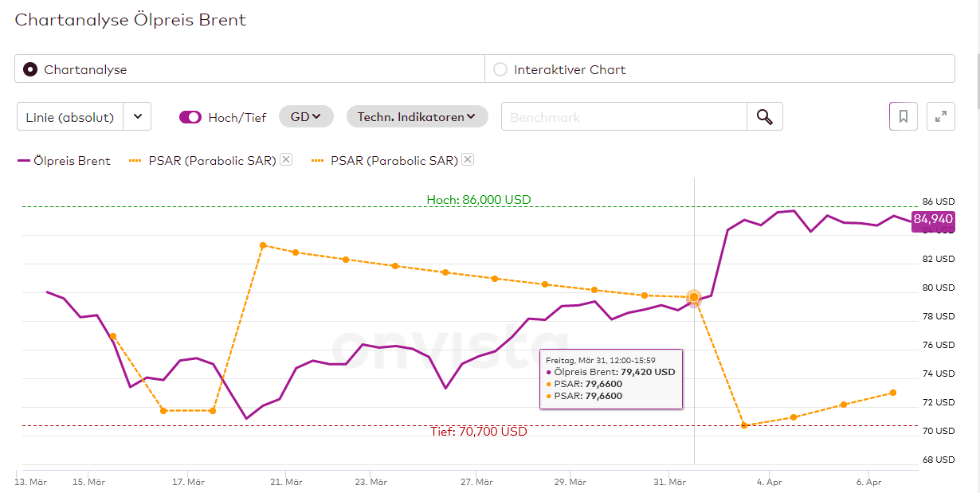Remove the second PSAR indicator
This screenshot has width=980, height=493.
(x=468, y=160)
